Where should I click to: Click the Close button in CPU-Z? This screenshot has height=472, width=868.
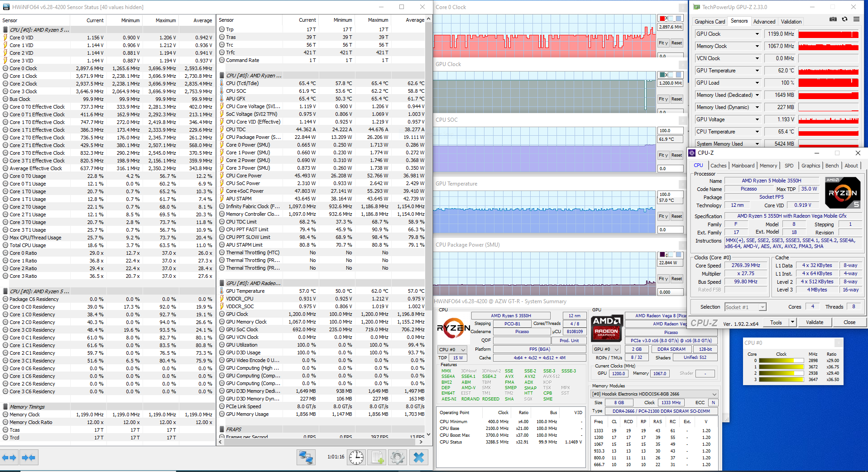pos(849,323)
